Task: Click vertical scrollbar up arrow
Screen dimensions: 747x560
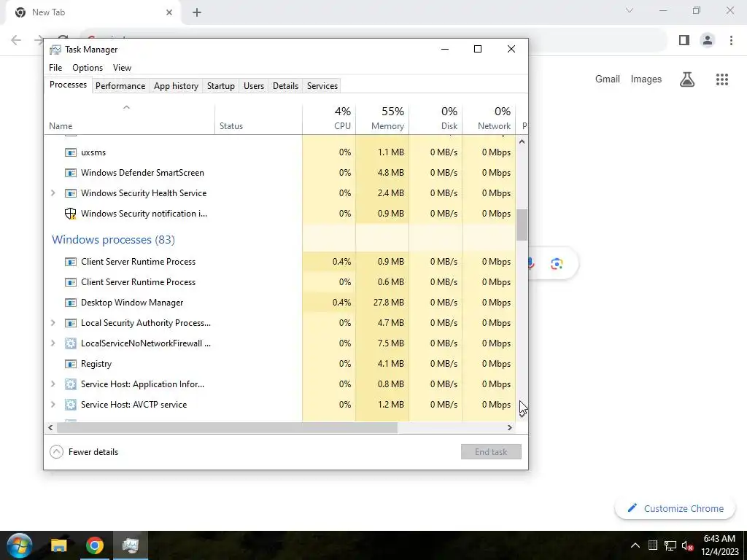Action: pos(522,141)
